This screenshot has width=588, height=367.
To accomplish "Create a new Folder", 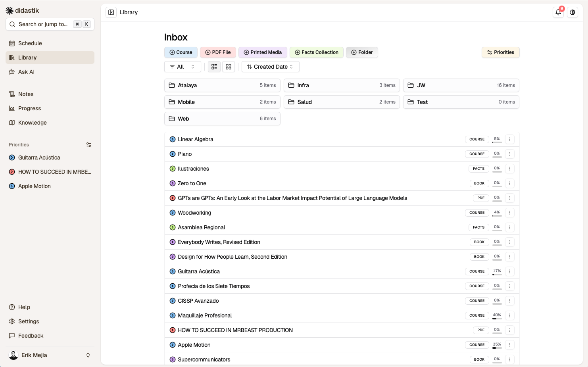I will click(362, 52).
